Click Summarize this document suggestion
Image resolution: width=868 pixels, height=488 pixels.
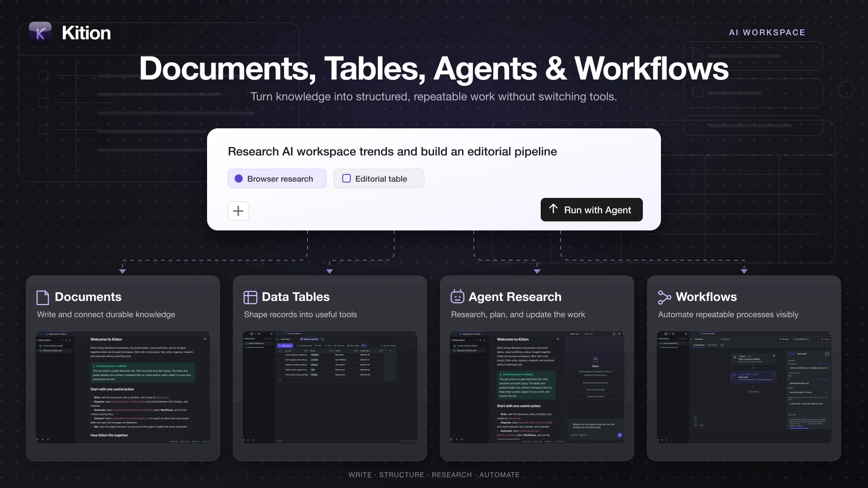[x=595, y=383]
